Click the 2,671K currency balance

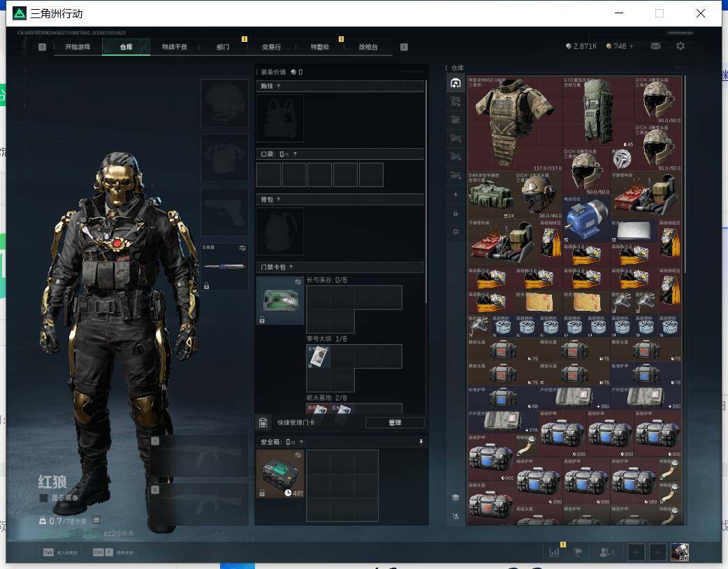pos(581,46)
